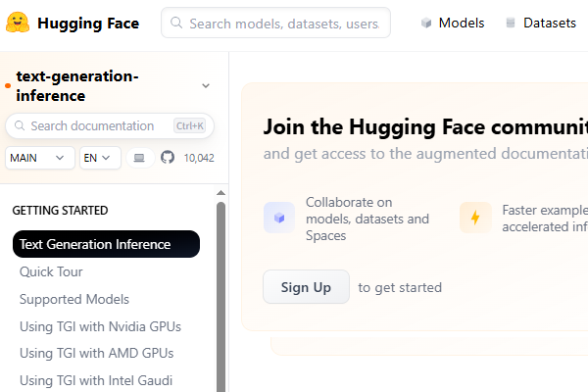Open the MAIN version dropdown
This screenshot has width=588, height=392.
pos(40,158)
